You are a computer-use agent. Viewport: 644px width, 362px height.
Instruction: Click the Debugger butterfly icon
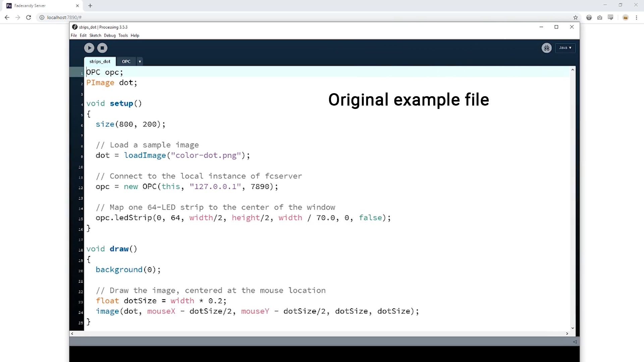pos(546,48)
